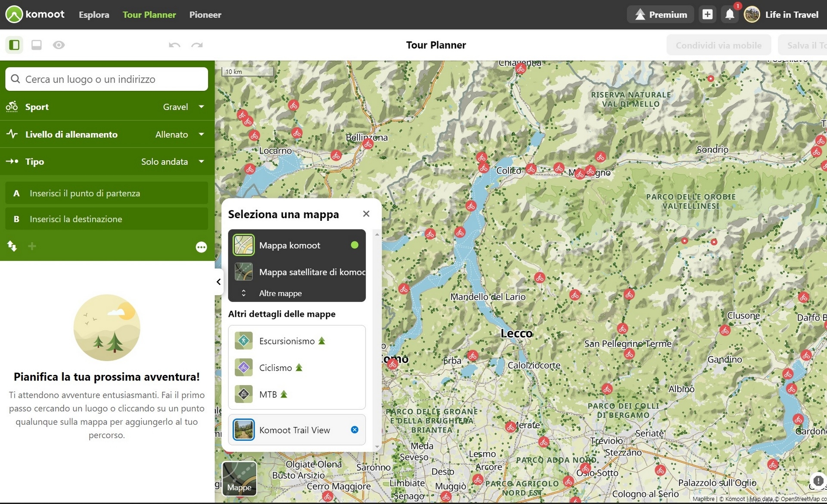Viewport: 827px width, 504px height.
Task: Open more options ellipsis button
Action: point(201,247)
